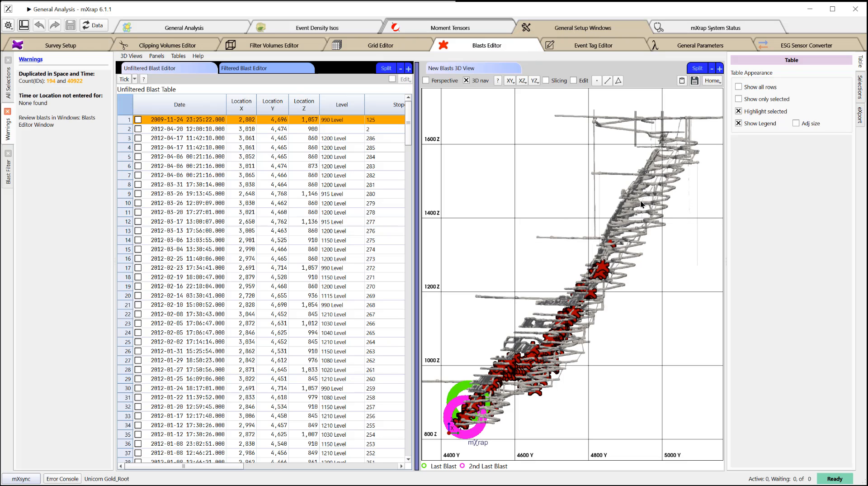The height and width of the screenshot is (486, 868).
Task: Select the polygon triangle tool
Action: tap(618, 81)
